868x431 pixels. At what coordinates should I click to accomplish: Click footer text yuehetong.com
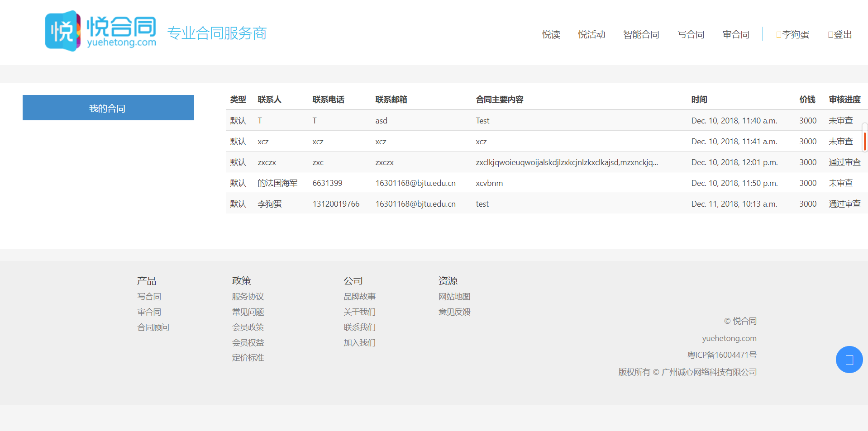point(729,338)
